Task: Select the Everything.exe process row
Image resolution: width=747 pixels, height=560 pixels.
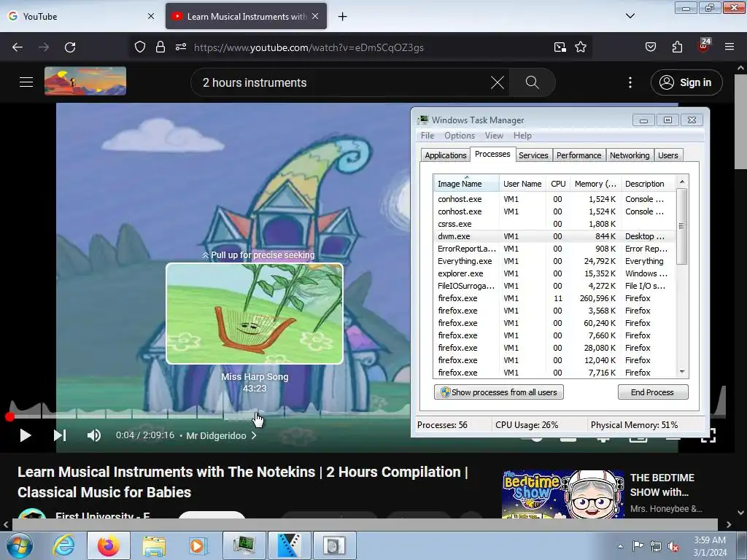Action: [554, 262]
